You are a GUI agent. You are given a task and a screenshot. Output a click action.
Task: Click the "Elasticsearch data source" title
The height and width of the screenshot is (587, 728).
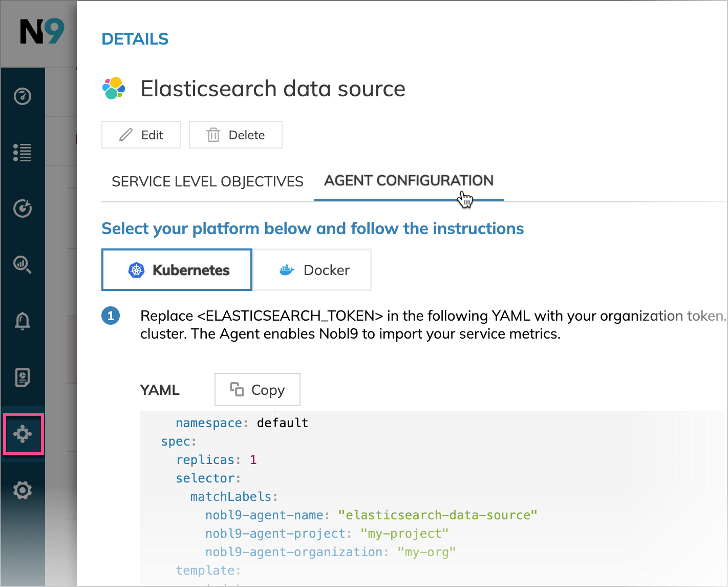pos(273,89)
